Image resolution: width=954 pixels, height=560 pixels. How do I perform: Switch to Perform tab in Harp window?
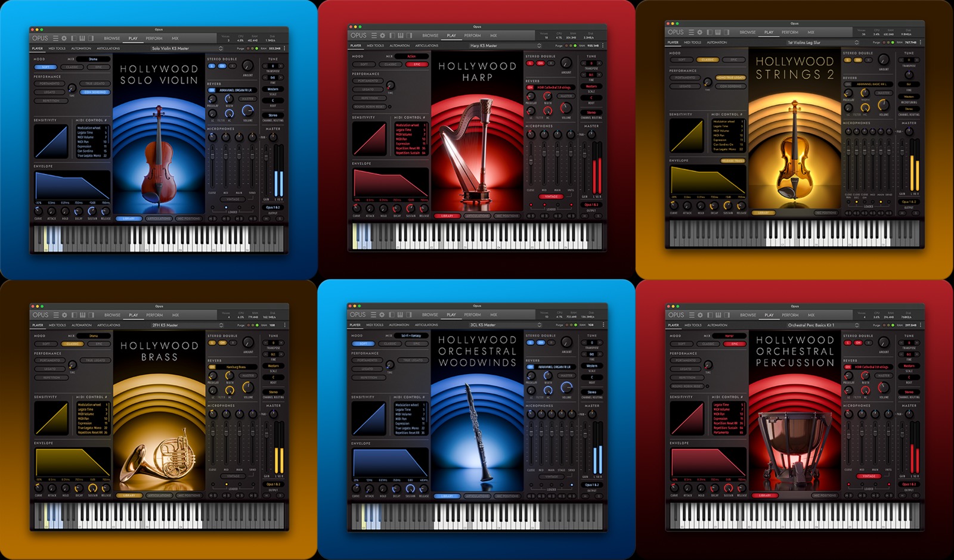473,35
